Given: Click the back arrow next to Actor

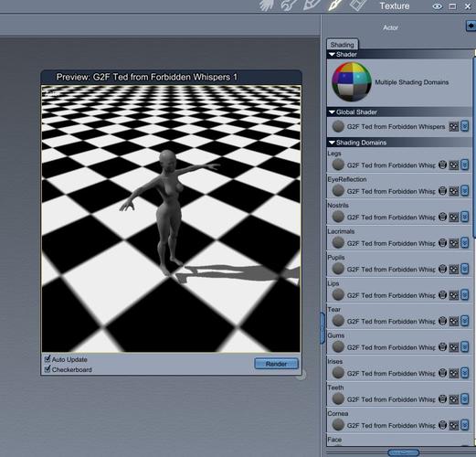Looking at the screenshot, I should [471, 26].
